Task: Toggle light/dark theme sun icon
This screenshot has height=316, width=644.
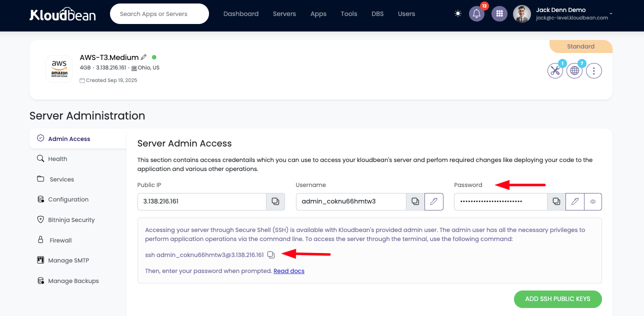Action: [458, 14]
